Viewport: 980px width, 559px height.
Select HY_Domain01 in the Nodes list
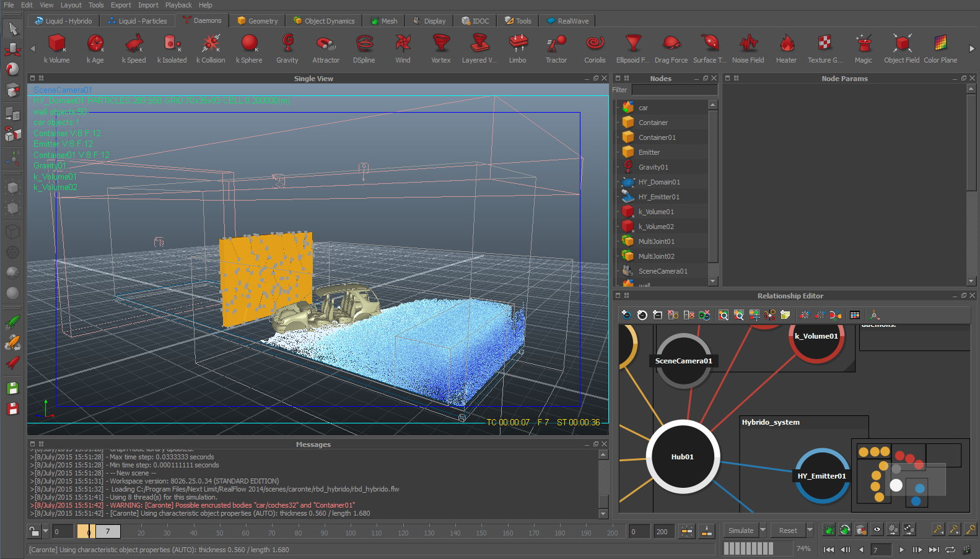point(659,182)
